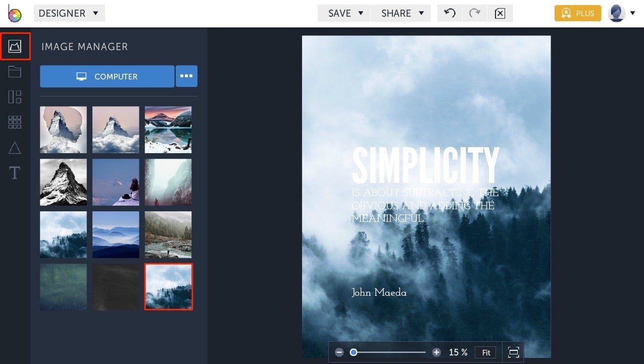This screenshot has width=644, height=364.
Task: Click the PLUS upgrade button
Action: click(578, 14)
